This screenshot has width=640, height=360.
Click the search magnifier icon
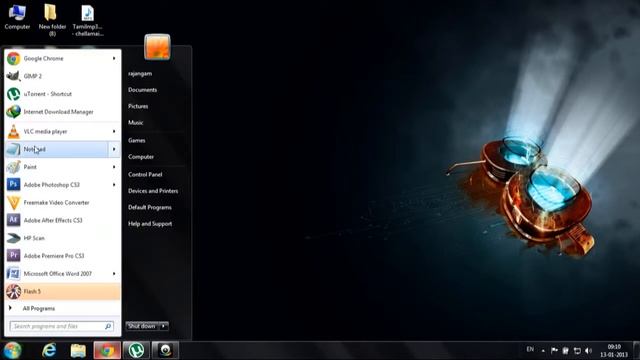tap(108, 327)
